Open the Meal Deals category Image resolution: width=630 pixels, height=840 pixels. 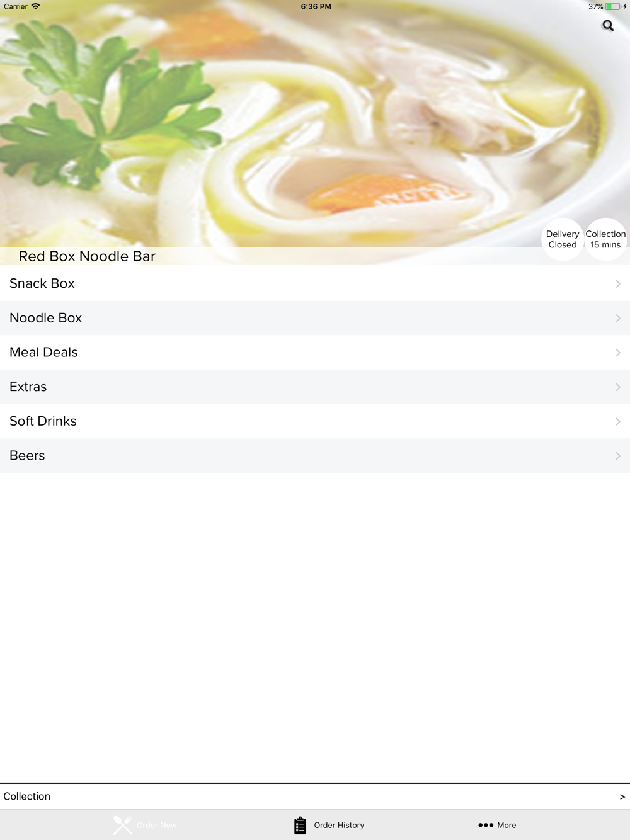pyautogui.click(x=315, y=353)
